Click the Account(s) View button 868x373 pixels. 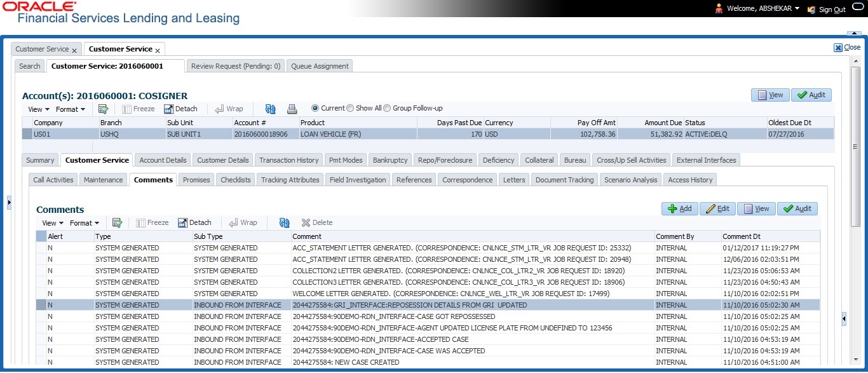click(770, 95)
